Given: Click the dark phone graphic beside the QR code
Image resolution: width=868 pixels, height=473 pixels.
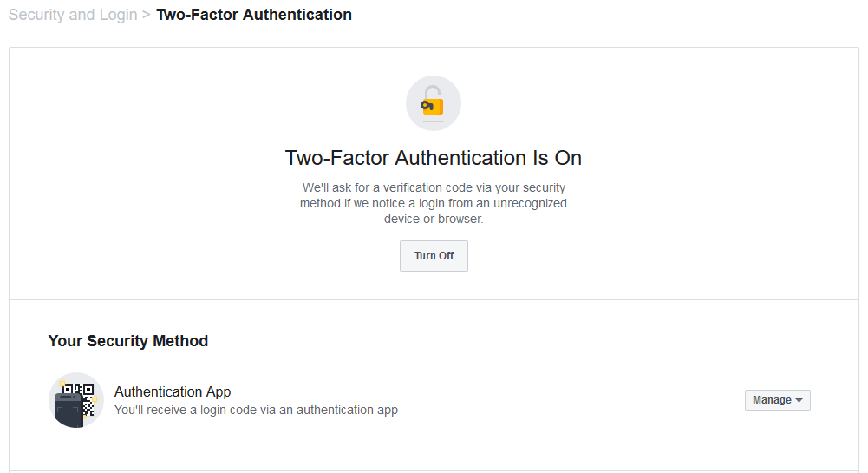Looking at the screenshot, I should (68, 409).
